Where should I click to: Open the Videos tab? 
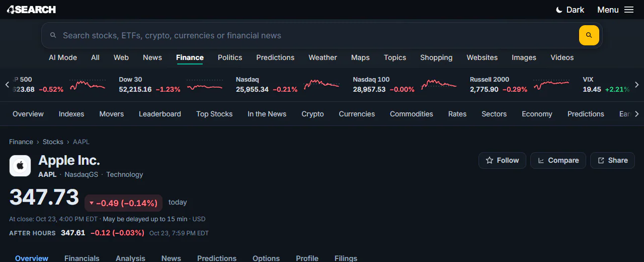(562, 57)
